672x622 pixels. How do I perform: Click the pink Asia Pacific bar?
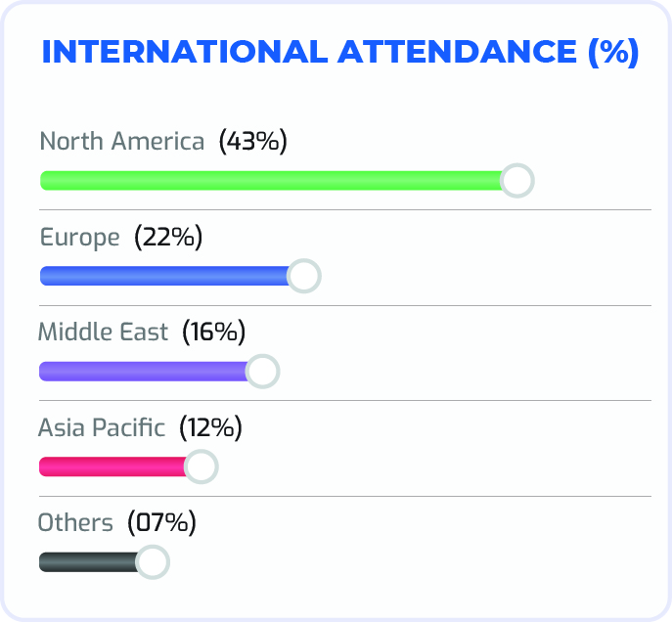click(112, 467)
